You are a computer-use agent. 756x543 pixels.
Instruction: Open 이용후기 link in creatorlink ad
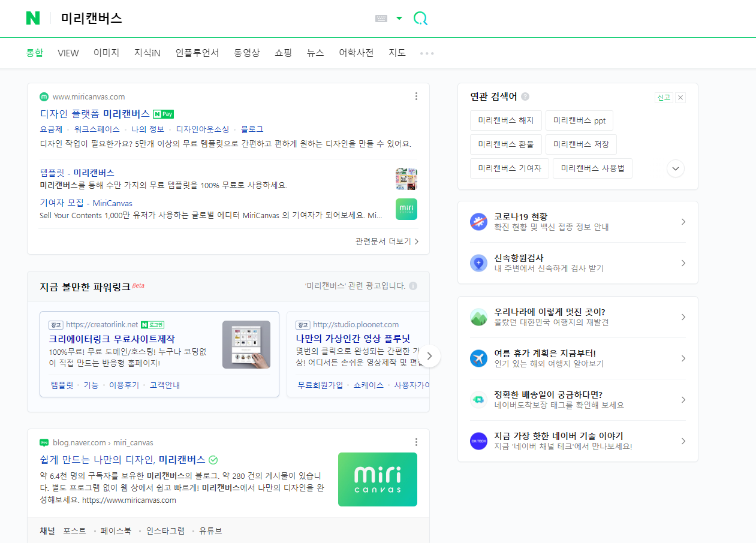[x=124, y=385]
